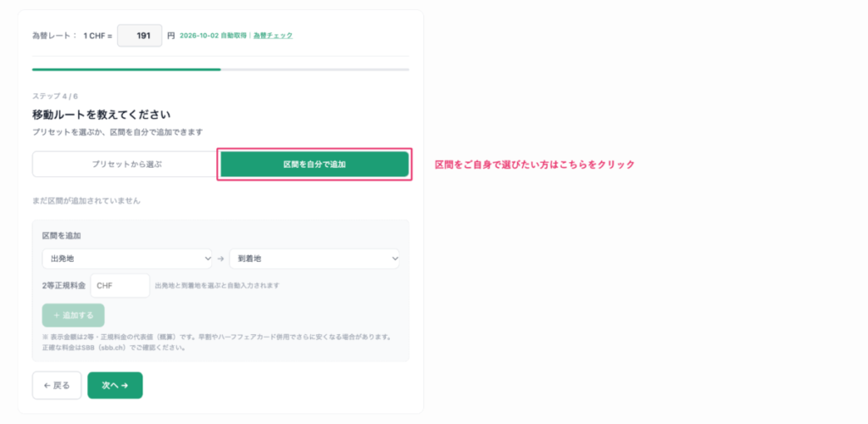Click the 出発地と到着地を選ぶと自動入力されます hint
Viewport: 868px width, 424px height.
(x=217, y=286)
